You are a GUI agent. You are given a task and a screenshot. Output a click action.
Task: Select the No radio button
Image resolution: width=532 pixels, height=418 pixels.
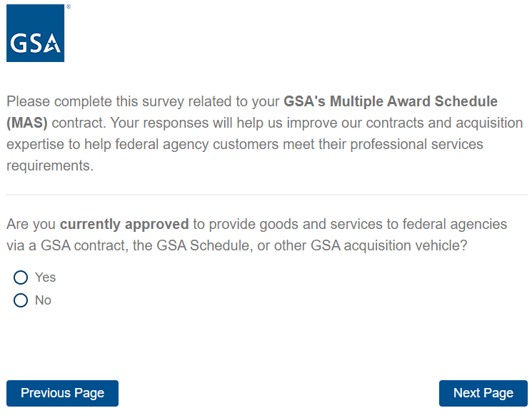point(21,300)
